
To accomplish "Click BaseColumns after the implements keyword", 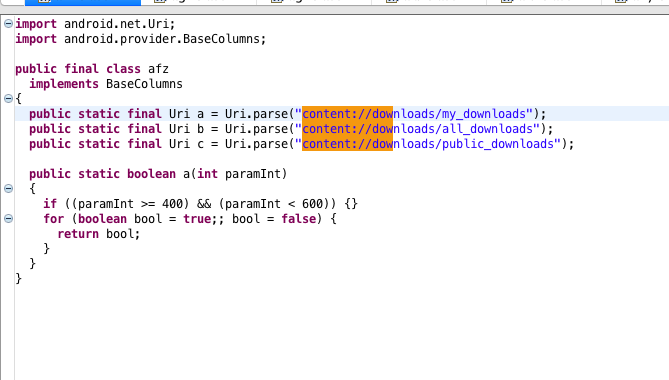I will 144,84.
